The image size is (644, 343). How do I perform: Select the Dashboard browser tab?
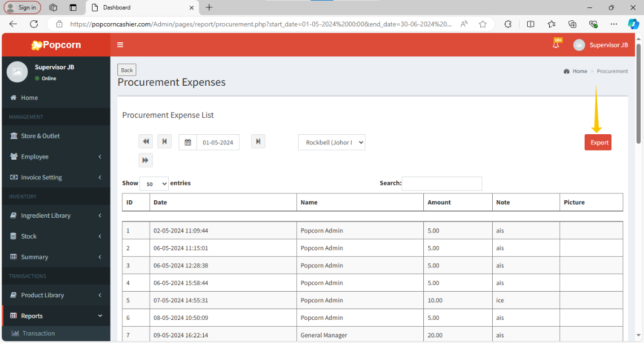(142, 7)
